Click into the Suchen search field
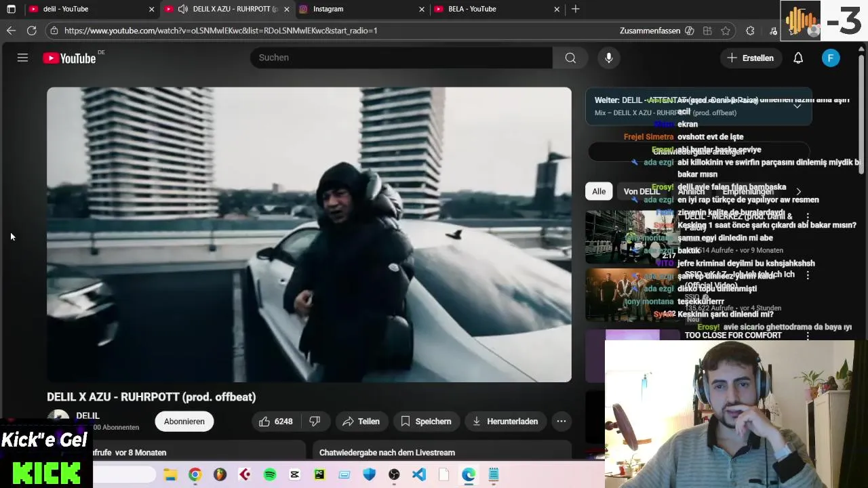868x488 pixels. pos(401,58)
